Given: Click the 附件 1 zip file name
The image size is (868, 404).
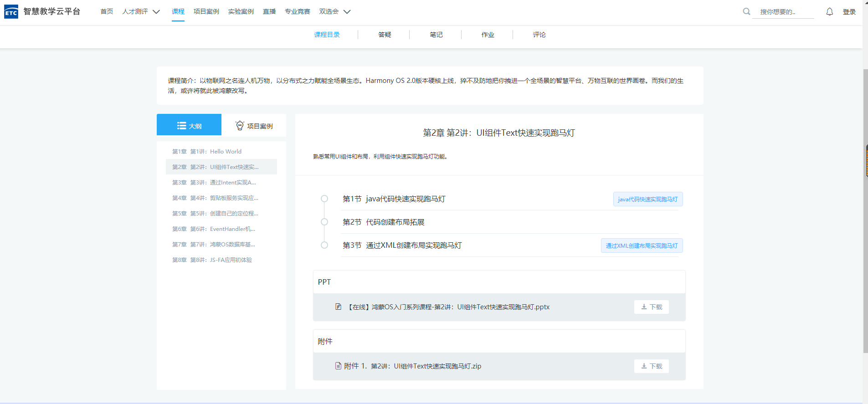Looking at the screenshot, I should coord(412,366).
